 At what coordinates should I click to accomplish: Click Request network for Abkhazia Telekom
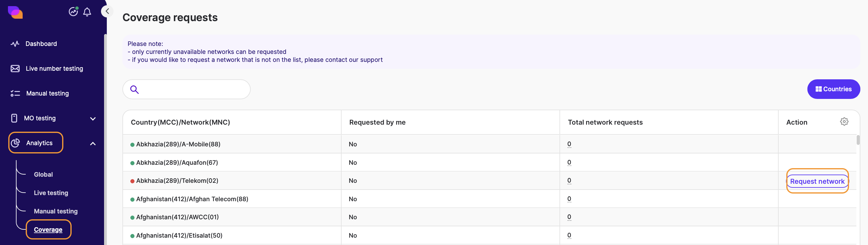tap(817, 181)
